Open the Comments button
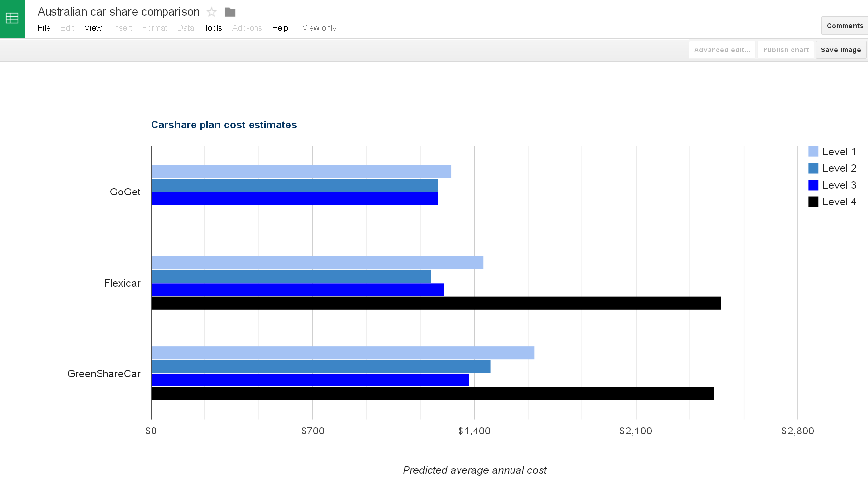Image resolution: width=868 pixels, height=480 pixels. pyautogui.click(x=845, y=26)
